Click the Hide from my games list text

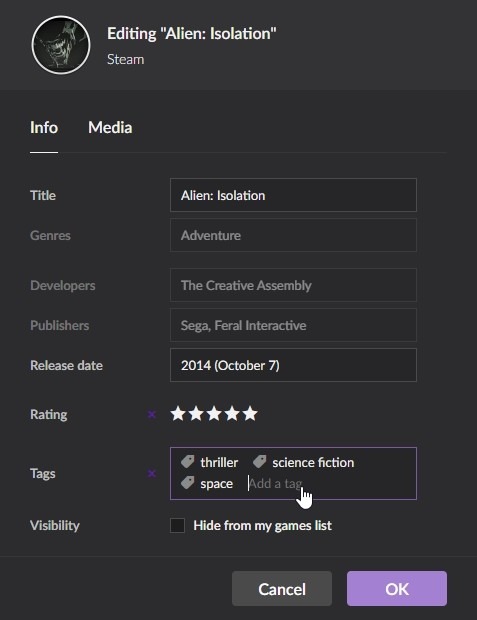(x=263, y=525)
